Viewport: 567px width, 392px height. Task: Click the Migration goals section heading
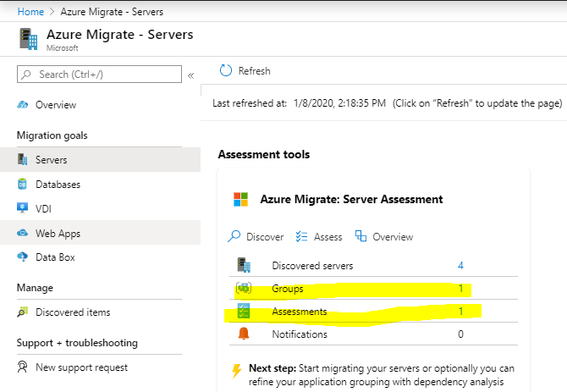[52, 135]
